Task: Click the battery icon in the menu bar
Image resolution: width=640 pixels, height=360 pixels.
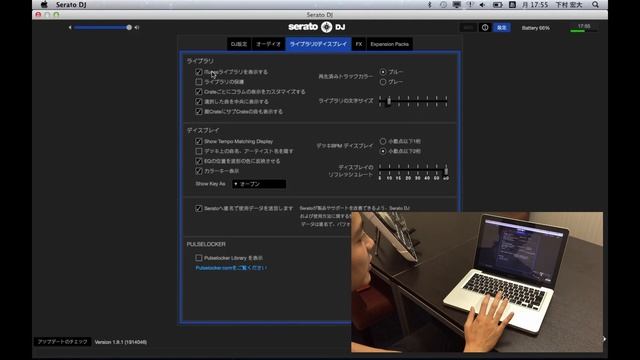Action: pyautogui.click(x=498, y=4)
